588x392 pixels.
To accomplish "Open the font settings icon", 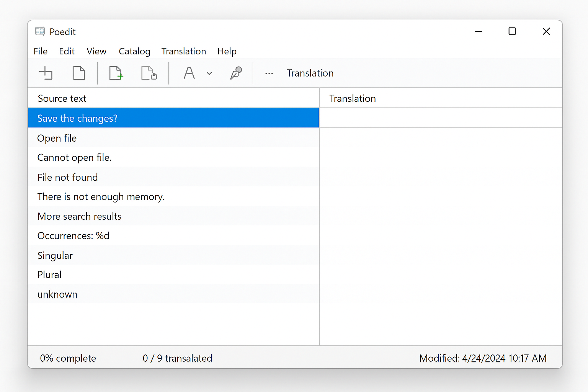I will coord(189,73).
